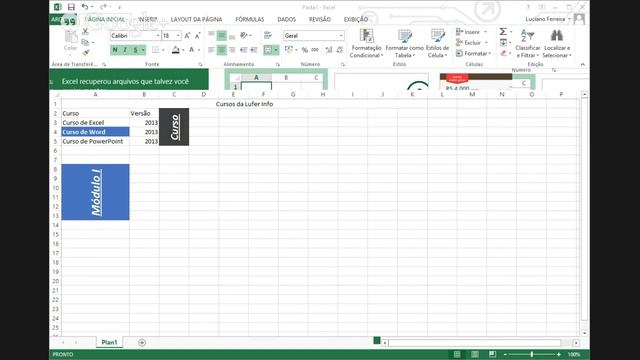The image size is (640, 360).
Task: Save the workbook using the floppy icon
Action: pyautogui.click(x=71, y=7)
